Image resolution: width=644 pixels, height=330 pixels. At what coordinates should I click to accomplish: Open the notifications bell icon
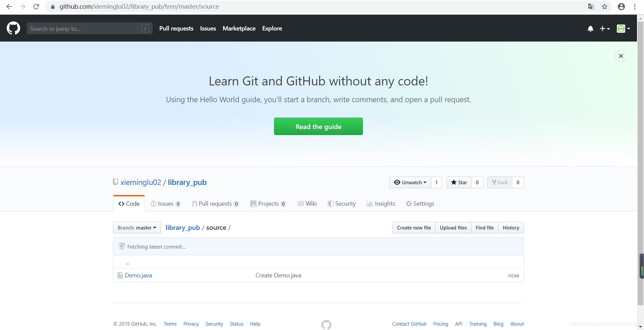(x=590, y=29)
